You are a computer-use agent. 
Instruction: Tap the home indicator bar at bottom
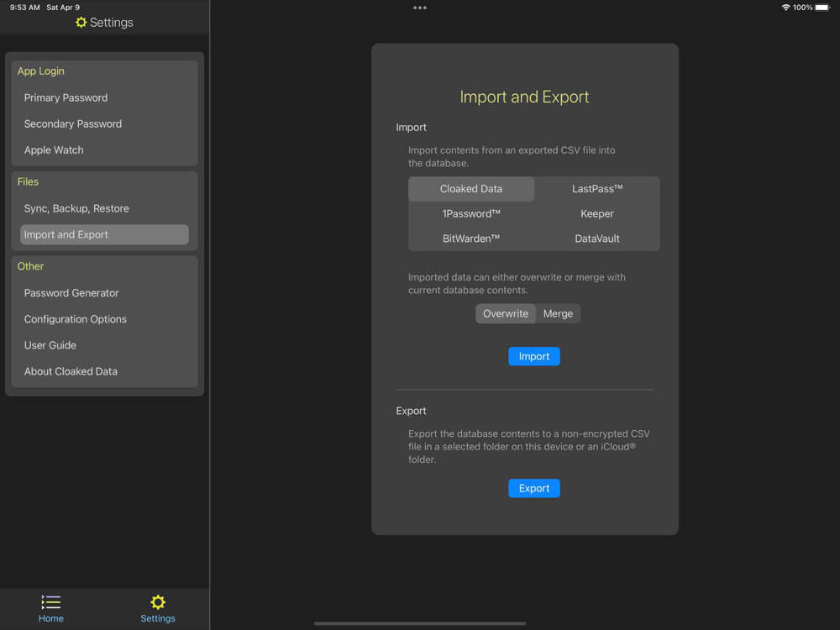[419, 623]
